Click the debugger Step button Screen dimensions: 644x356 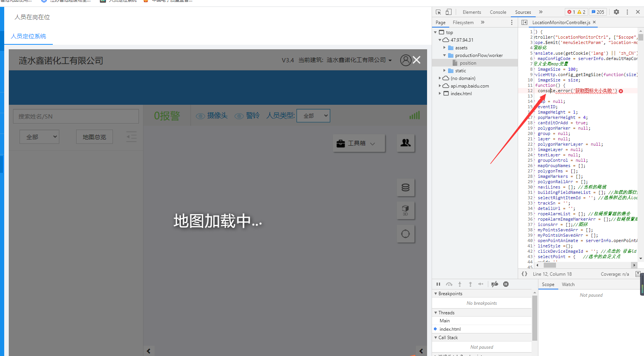tap(481, 284)
